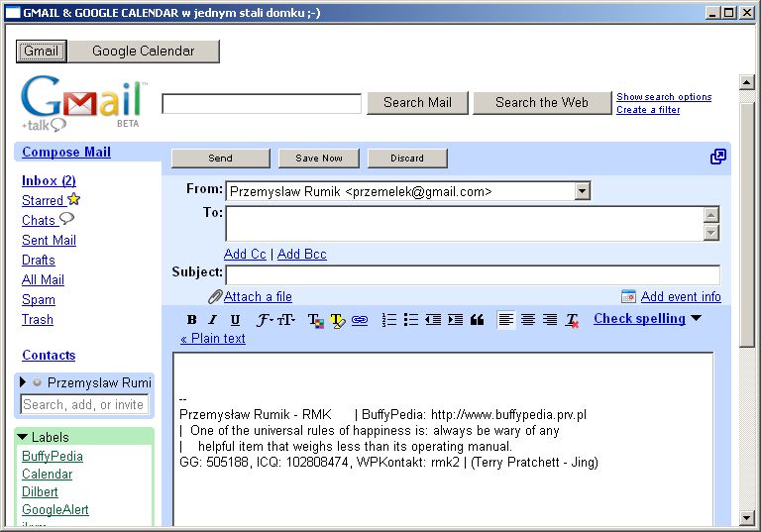Viewport: 761px width, 532px height.
Task: Open Inbox (2) folder
Action: click(x=49, y=180)
